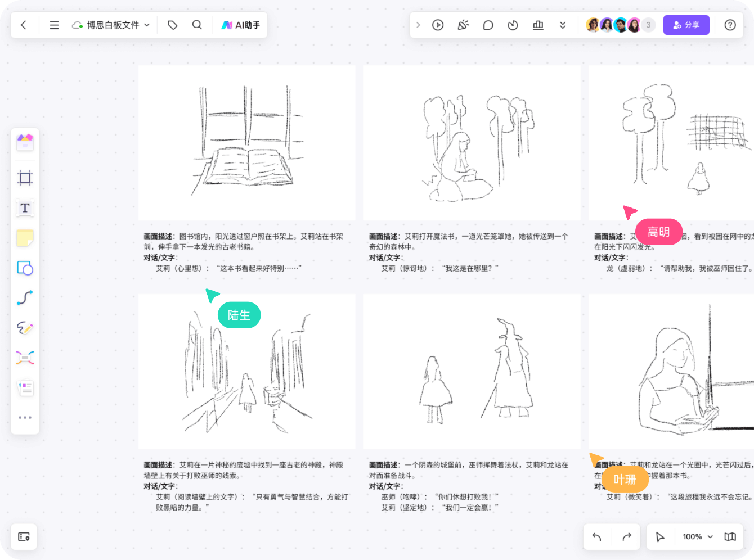Open the Mind map tool
The image size is (754, 560).
[x=25, y=358]
